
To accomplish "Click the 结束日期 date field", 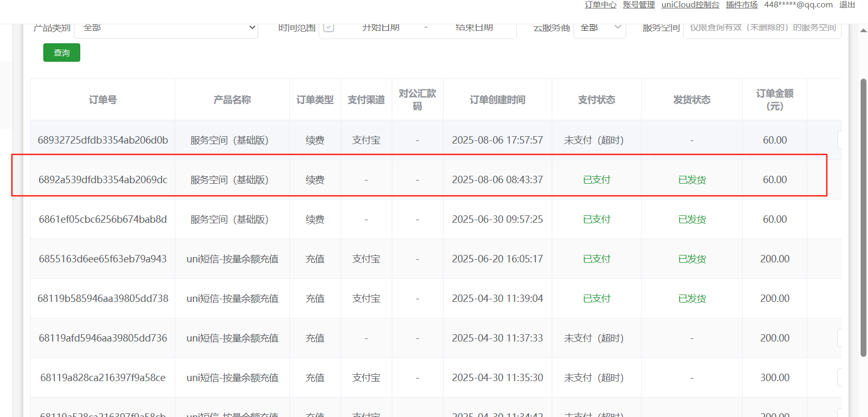I will (474, 27).
